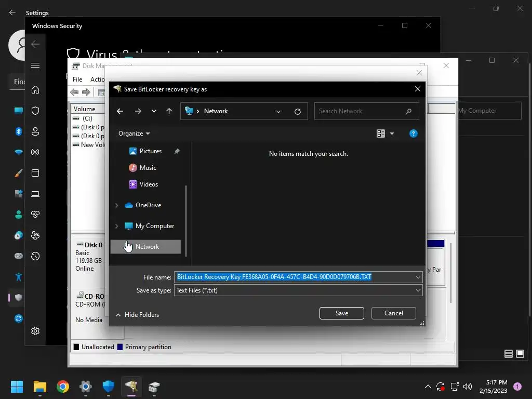This screenshot has height=399, width=532.
Task: Show hidden tray icons
Action: [x=428, y=387]
